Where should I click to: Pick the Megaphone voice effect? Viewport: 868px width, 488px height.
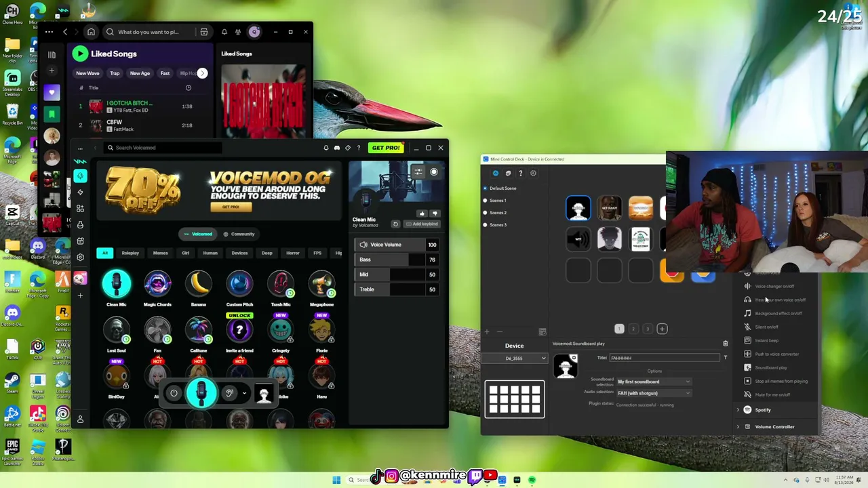click(x=321, y=285)
